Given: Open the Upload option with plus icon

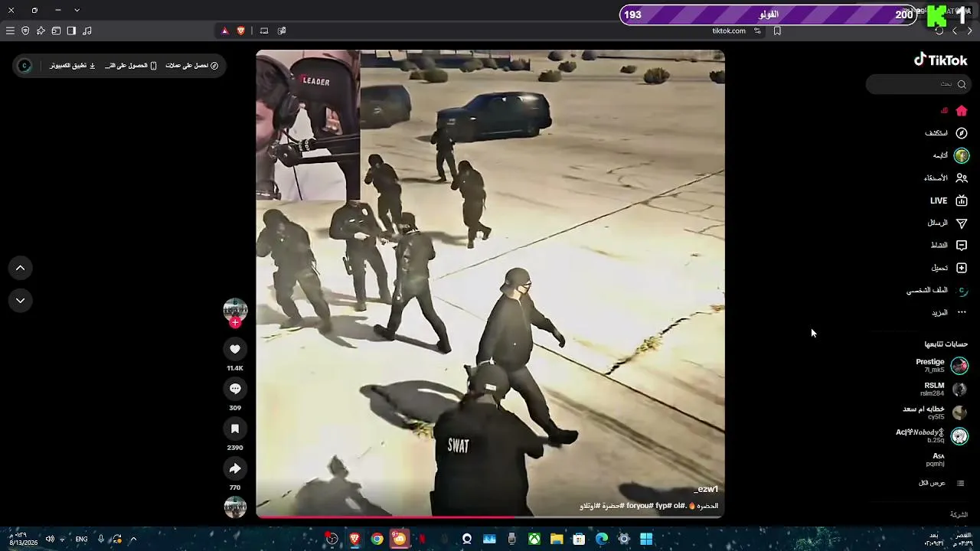Looking at the screenshot, I should coord(949,268).
